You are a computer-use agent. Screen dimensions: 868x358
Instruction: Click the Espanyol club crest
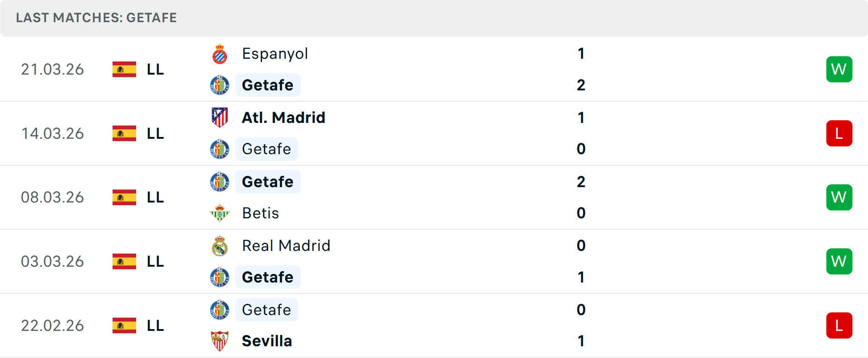pos(220,54)
